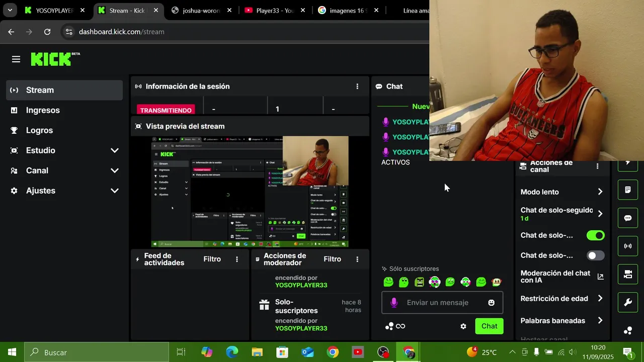Open Acciones de canal three-dot menu

coord(597,166)
